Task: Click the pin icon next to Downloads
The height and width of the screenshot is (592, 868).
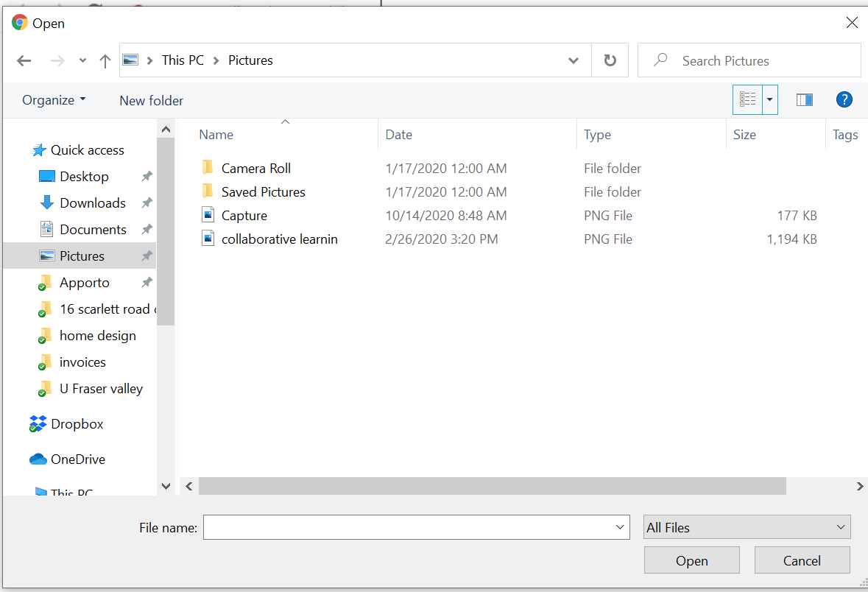Action: [147, 203]
